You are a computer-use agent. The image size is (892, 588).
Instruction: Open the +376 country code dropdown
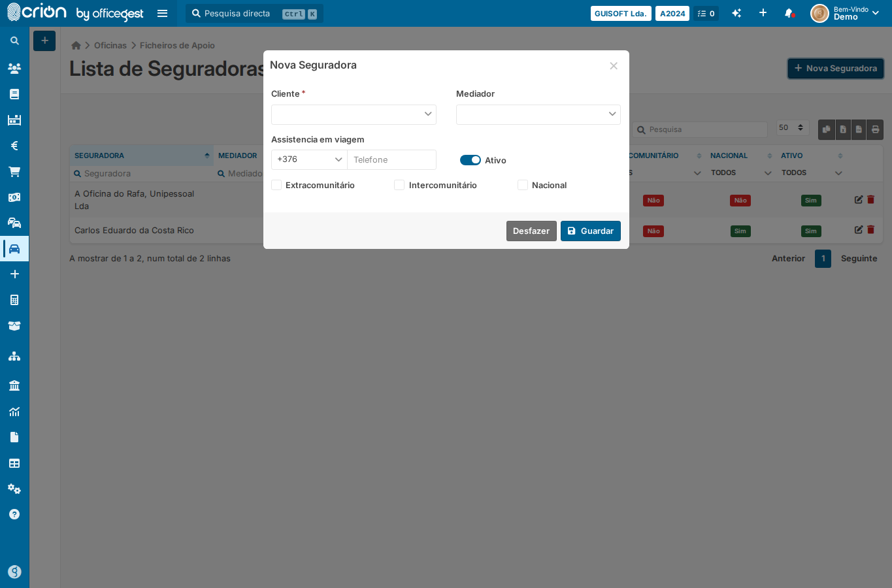pos(309,159)
